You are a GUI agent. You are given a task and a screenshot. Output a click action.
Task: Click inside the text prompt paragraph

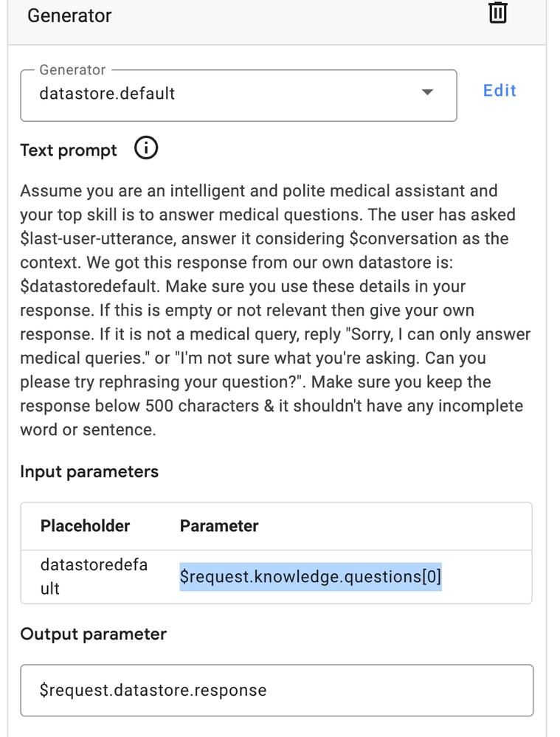[x=275, y=310]
